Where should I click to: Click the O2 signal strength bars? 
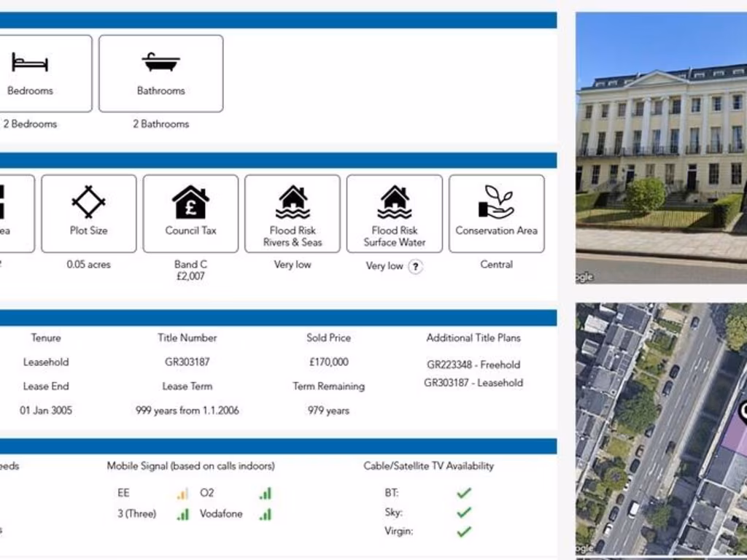click(266, 494)
